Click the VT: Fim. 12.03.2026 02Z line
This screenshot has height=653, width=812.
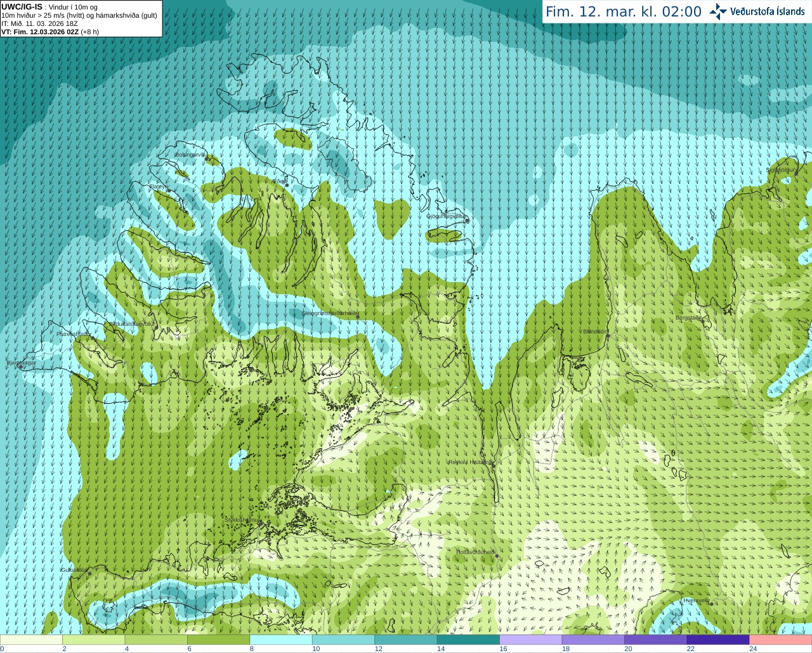[50, 31]
